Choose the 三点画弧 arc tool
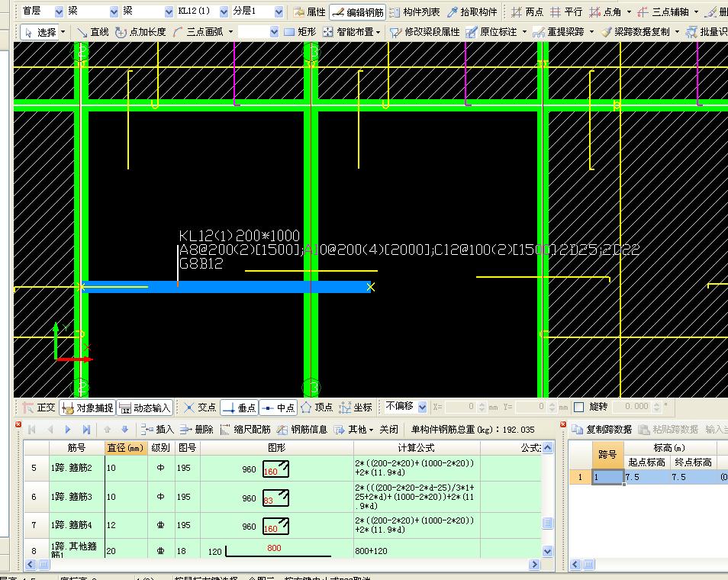The height and width of the screenshot is (580, 728). click(x=204, y=32)
